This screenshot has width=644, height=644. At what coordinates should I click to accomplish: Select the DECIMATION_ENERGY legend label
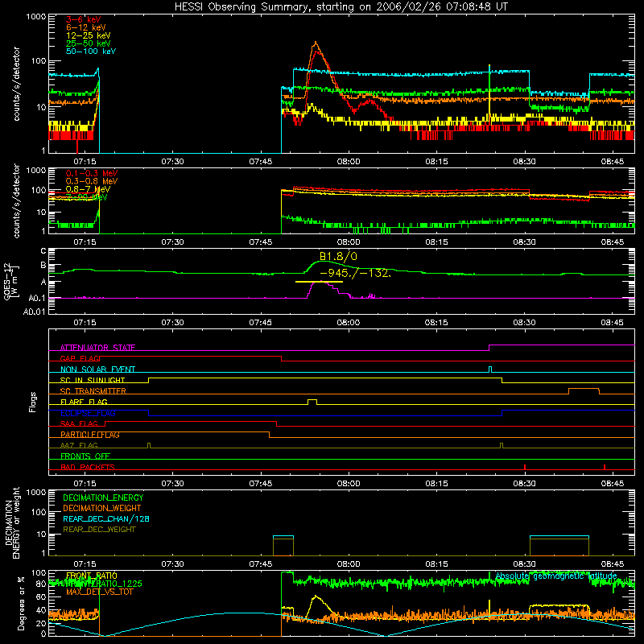click(103, 497)
